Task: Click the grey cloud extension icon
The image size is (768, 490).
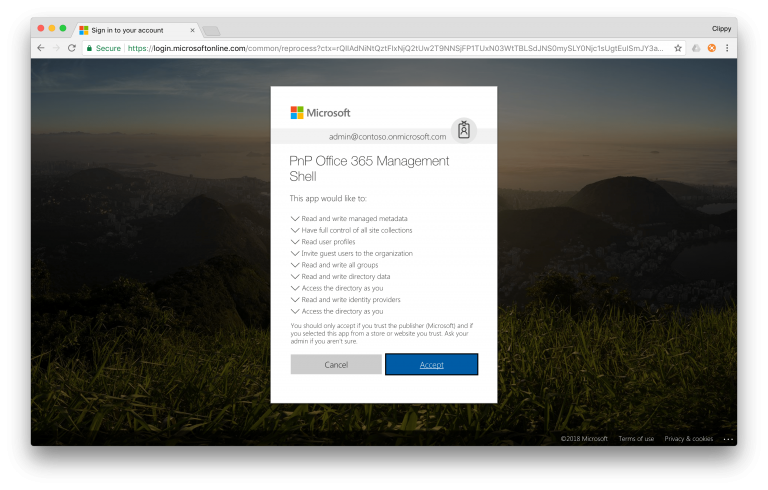Action: tap(696, 48)
